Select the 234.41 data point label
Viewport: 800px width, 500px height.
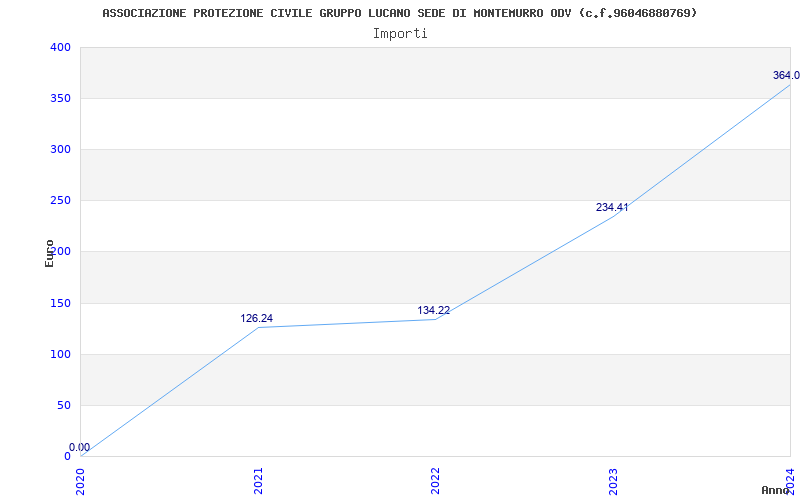coord(612,207)
